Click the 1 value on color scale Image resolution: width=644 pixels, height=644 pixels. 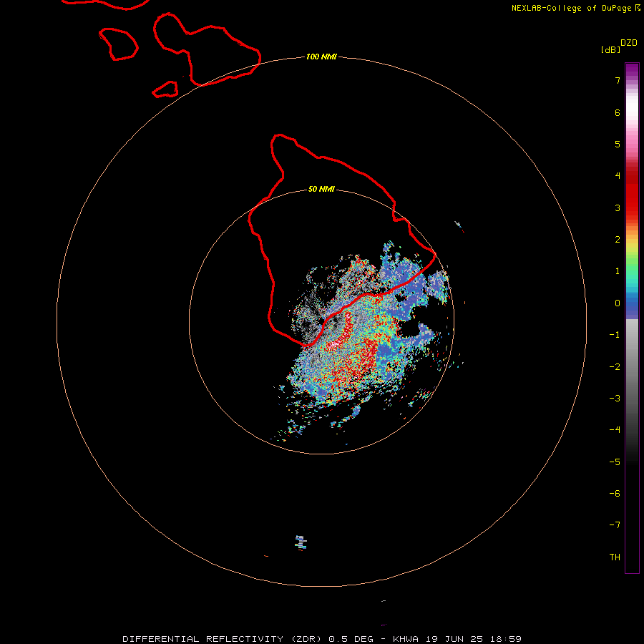[618, 271]
